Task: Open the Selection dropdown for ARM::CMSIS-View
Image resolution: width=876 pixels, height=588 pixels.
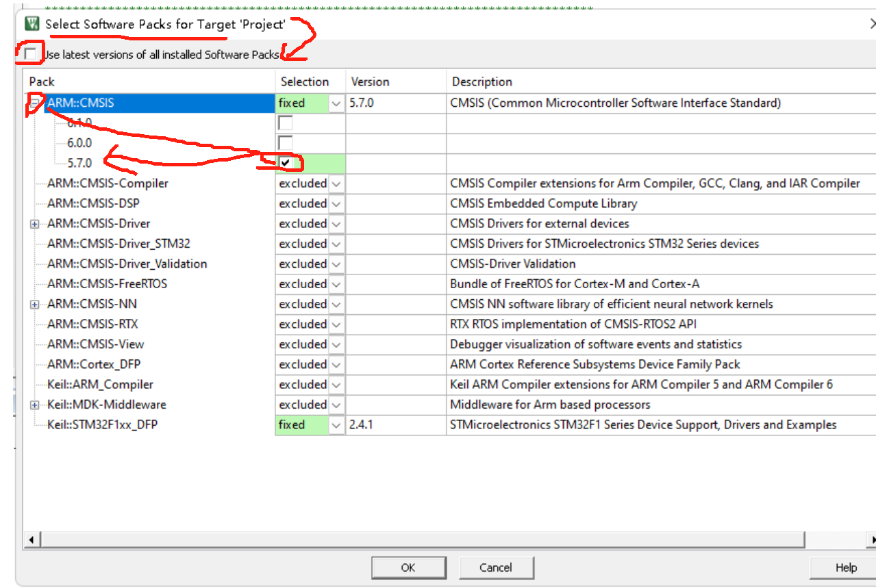Action: [336, 344]
